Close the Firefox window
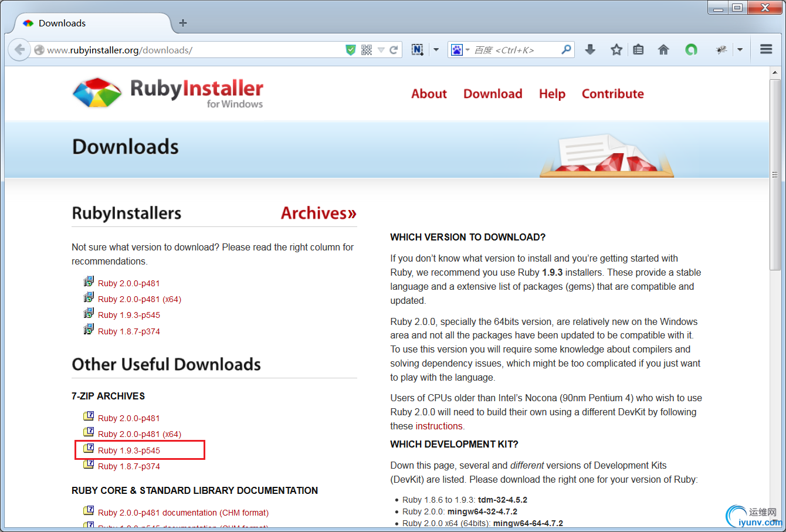786x532 pixels. pos(765,8)
